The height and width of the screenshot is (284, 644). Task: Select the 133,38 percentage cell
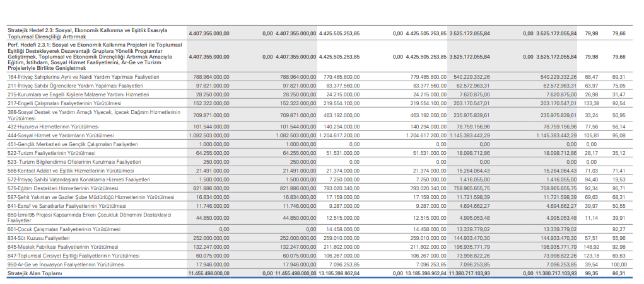(x=591, y=103)
